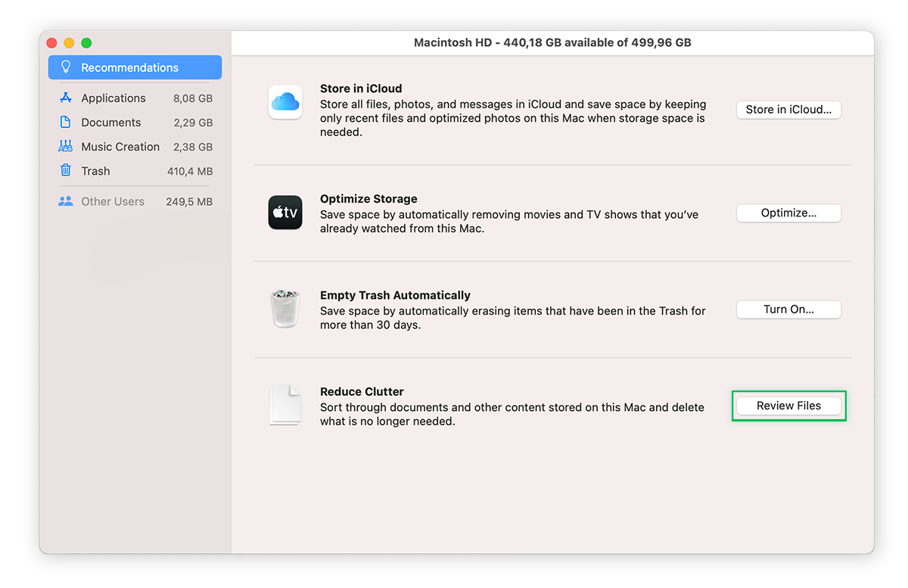
Task: Click the Review Files button
Action: [x=788, y=405]
